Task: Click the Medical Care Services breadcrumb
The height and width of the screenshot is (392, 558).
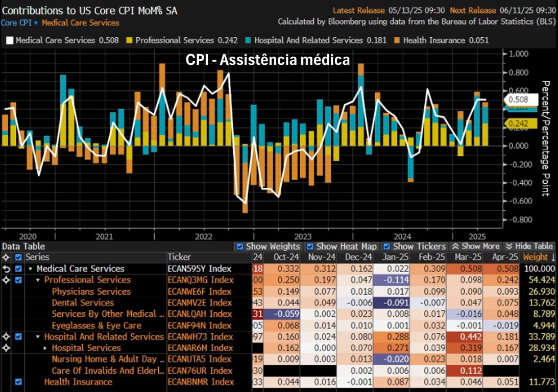Action: [x=81, y=23]
